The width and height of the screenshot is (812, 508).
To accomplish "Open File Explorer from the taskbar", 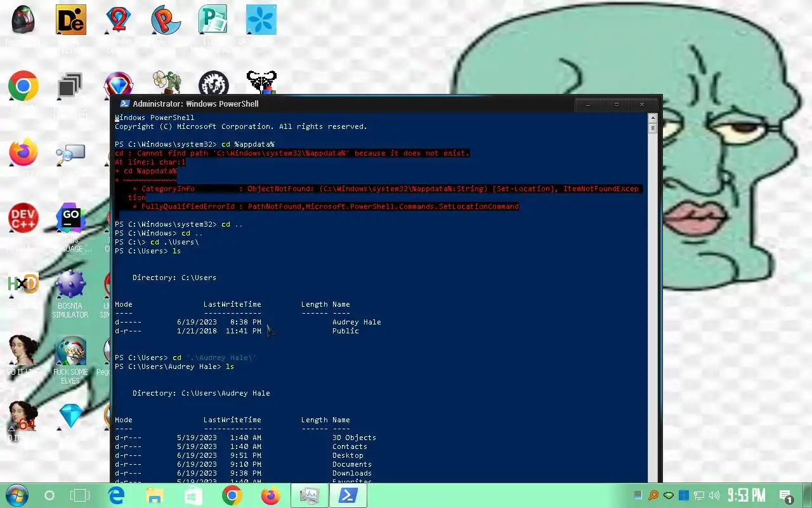I will 155,495.
